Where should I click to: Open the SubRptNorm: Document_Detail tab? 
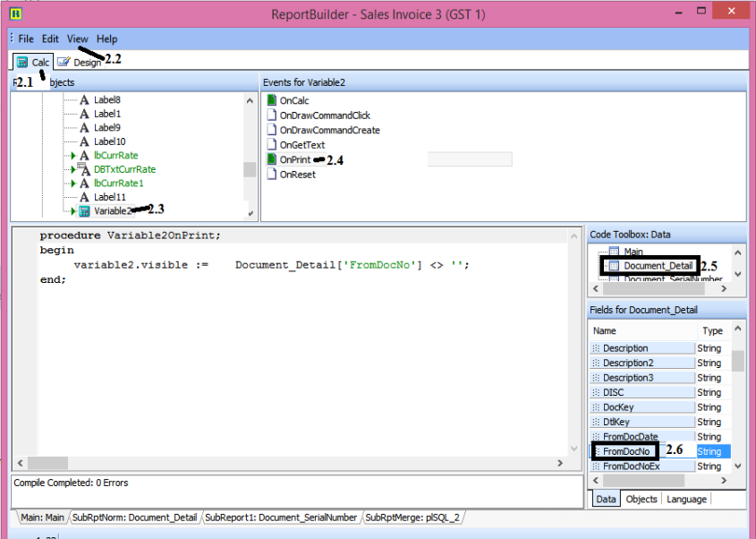134,518
